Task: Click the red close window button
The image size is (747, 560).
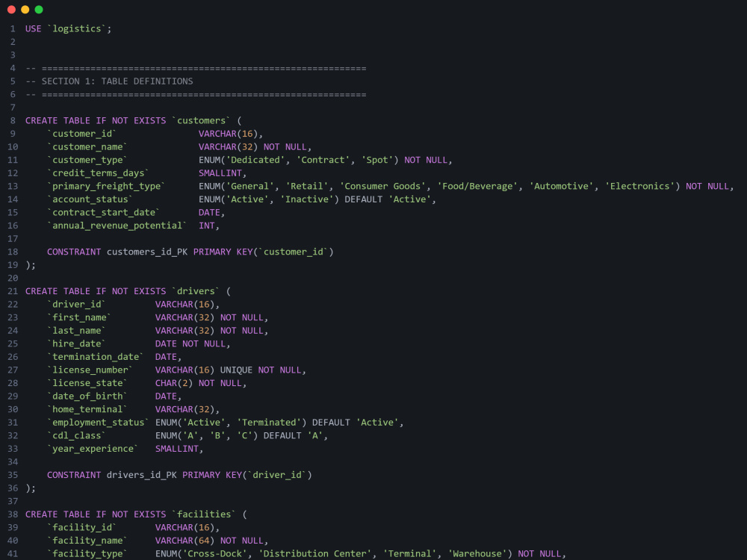Action: coord(11,10)
